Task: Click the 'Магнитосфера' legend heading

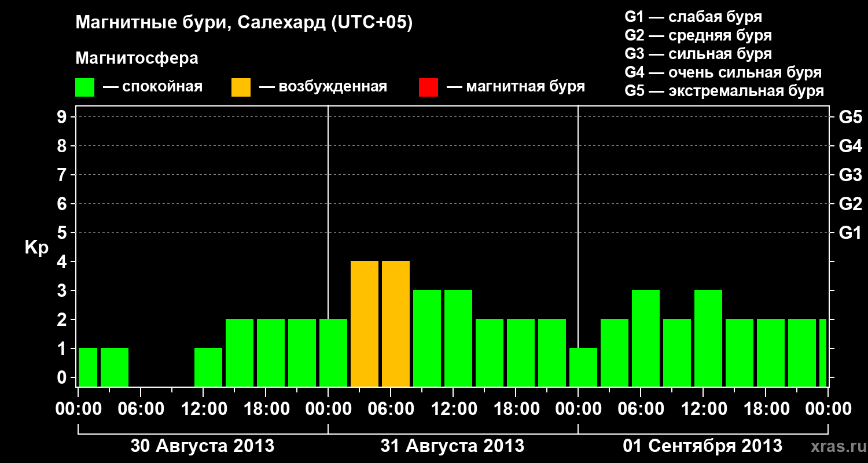Action: pyautogui.click(x=137, y=58)
